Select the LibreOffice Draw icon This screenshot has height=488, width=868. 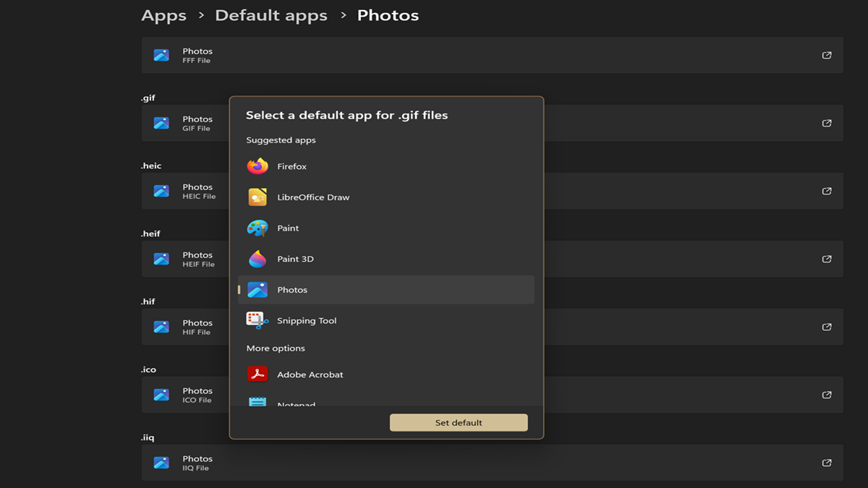point(258,197)
